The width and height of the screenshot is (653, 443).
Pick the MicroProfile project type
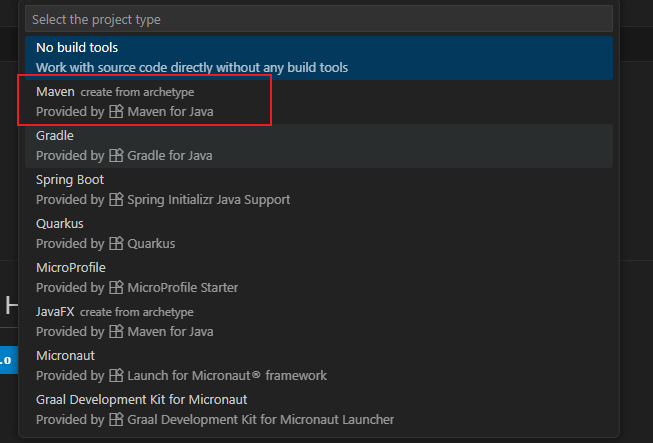coord(319,278)
